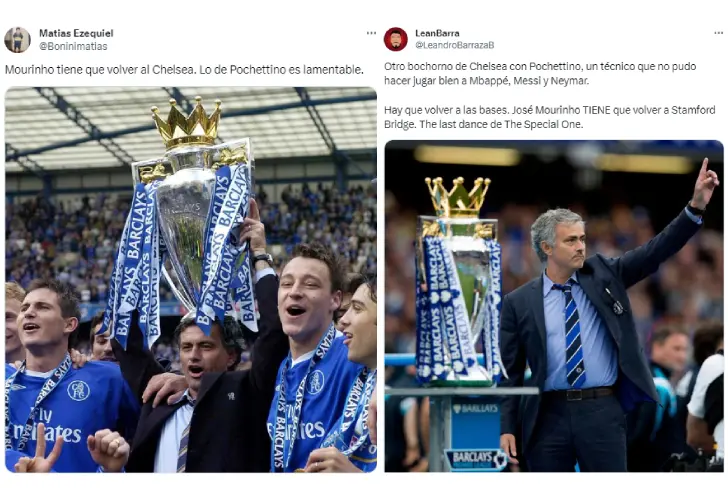This screenshot has width=728, height=488.
Task: Click the 'Hay que volver a las bases' paragraph
Action: (x=549, y=117)
